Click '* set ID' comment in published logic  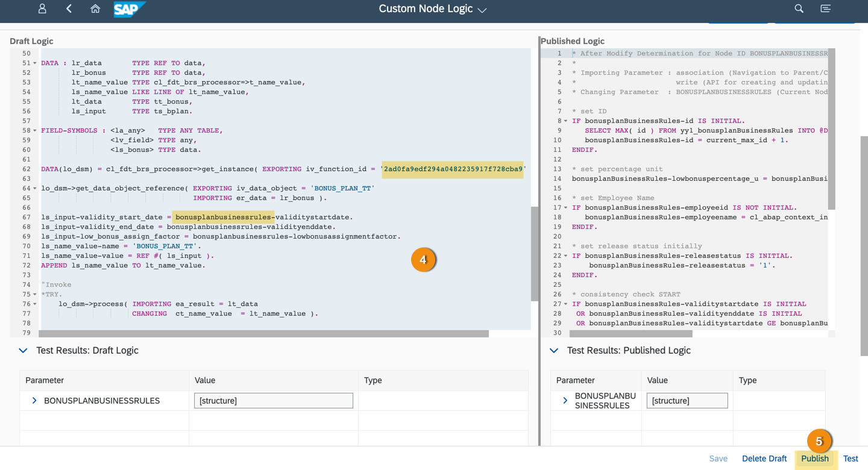pyautogui.click(x=590, y=111)
